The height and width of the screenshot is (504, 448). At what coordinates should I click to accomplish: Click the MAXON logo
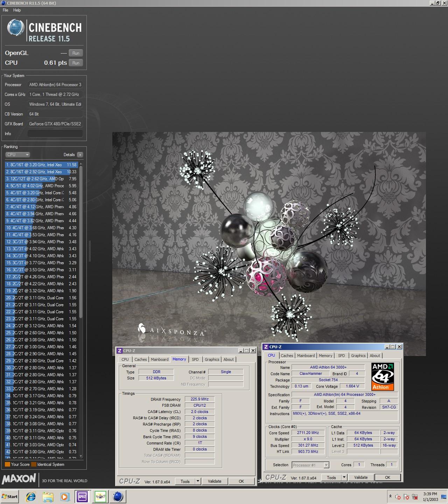pyautogui.click(x=19, y=479)
